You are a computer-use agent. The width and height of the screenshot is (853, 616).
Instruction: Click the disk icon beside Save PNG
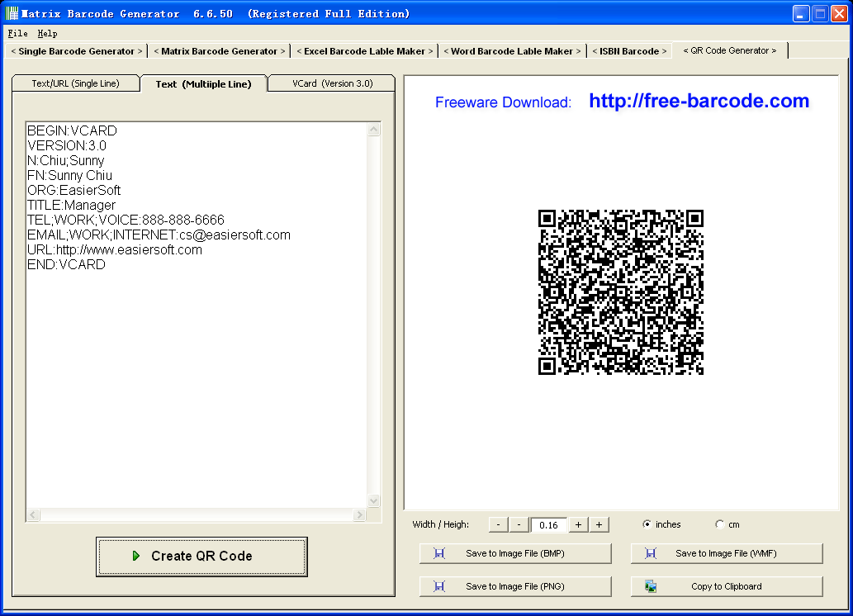pos(439,586)
